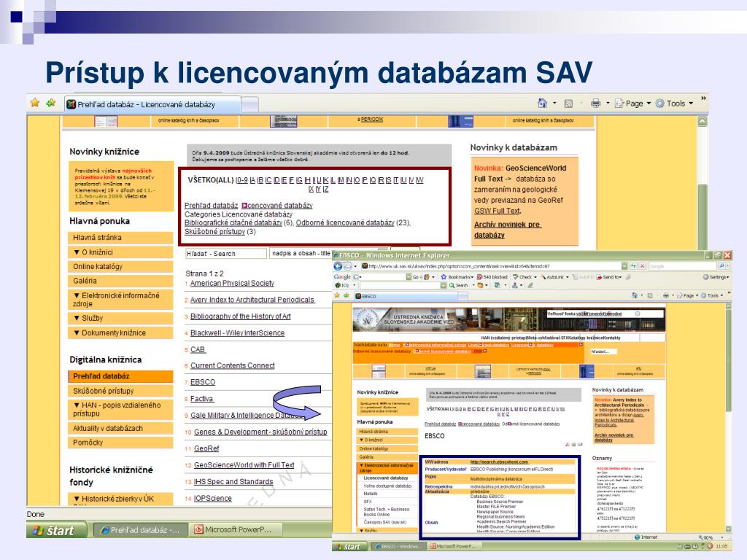
Task: Click the Feeds icon in Prehľad databáz window
Action: (568, 104)
